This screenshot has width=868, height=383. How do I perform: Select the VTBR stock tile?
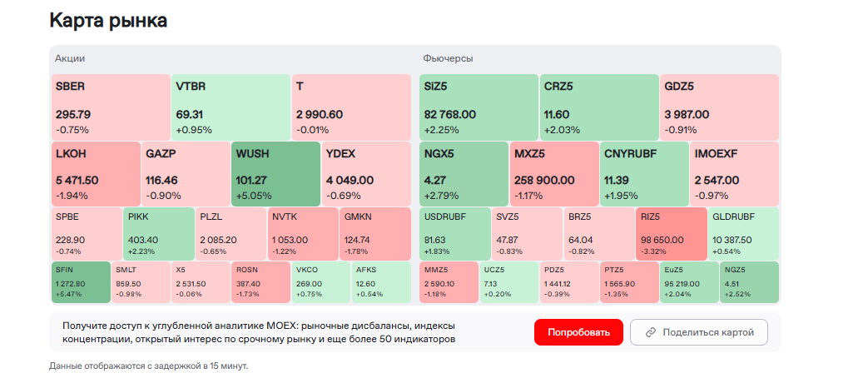231,106
